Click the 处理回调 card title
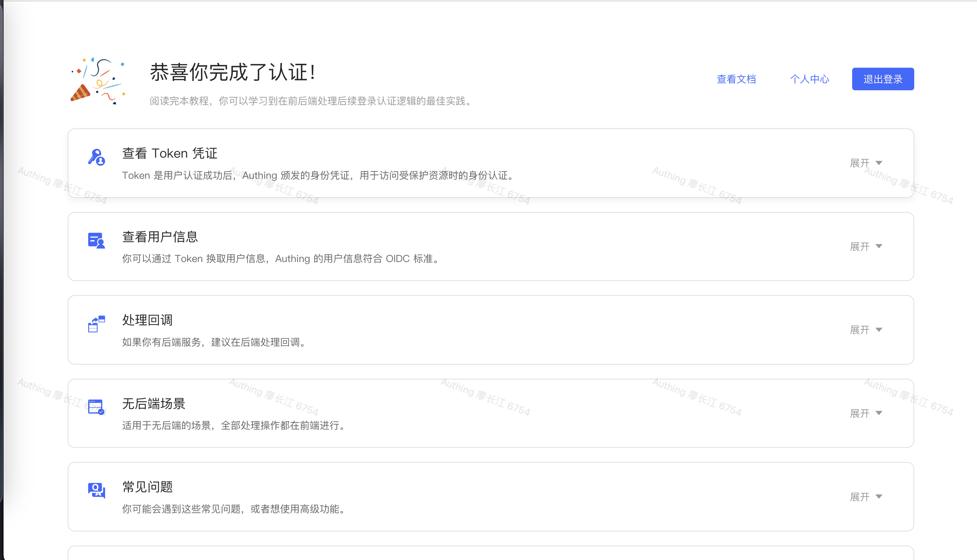This screenshot has width=977, height=560. (147, 320)
